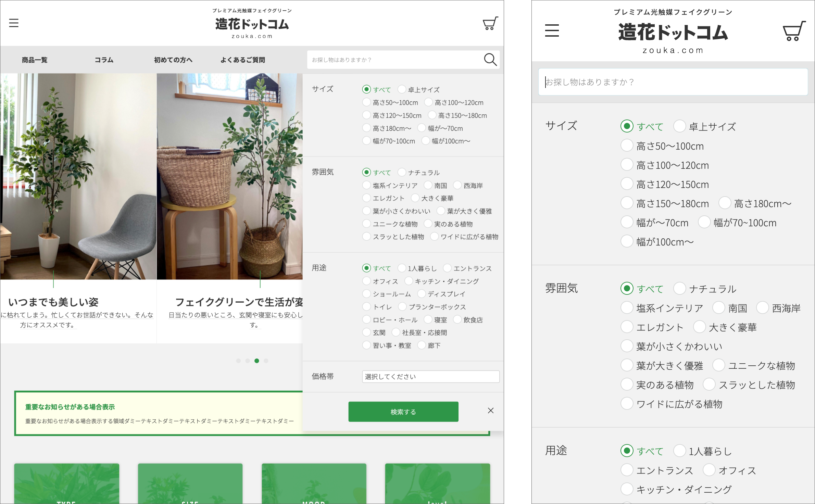This screenshot has width=815, height=504.
Task: Select 高さ100〜120cm radio in desktop panel
Action: coord(428,102)
